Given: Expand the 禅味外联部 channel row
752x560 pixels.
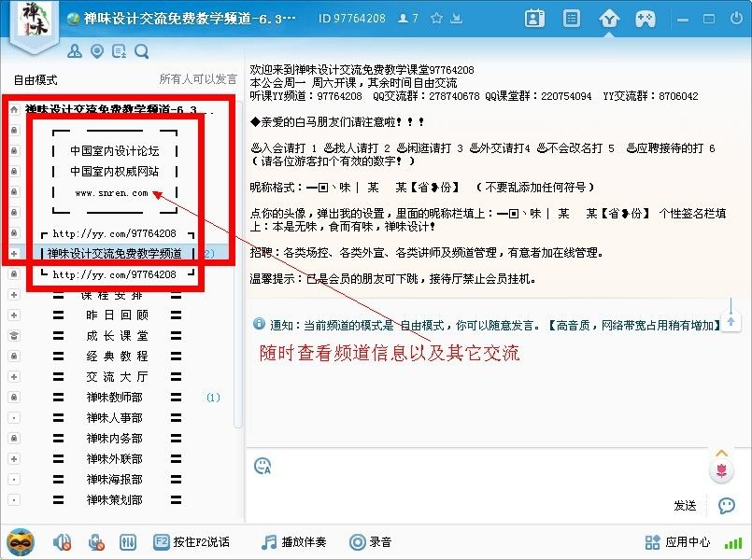Looking at the screenshot, I should 14,459.
